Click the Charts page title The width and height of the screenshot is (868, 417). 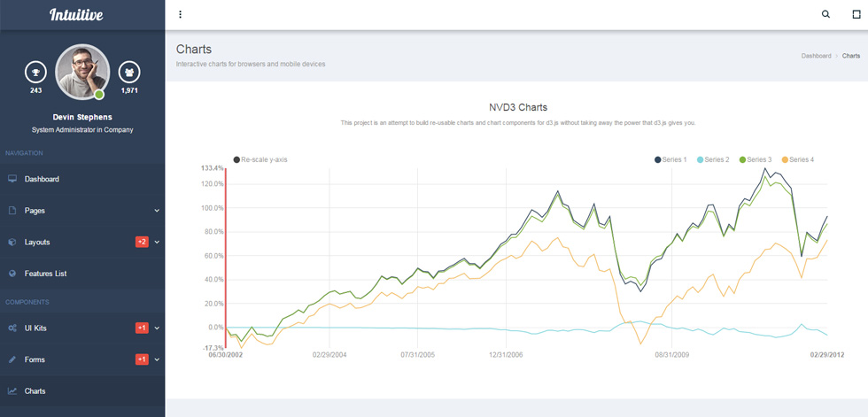point(194,50)
